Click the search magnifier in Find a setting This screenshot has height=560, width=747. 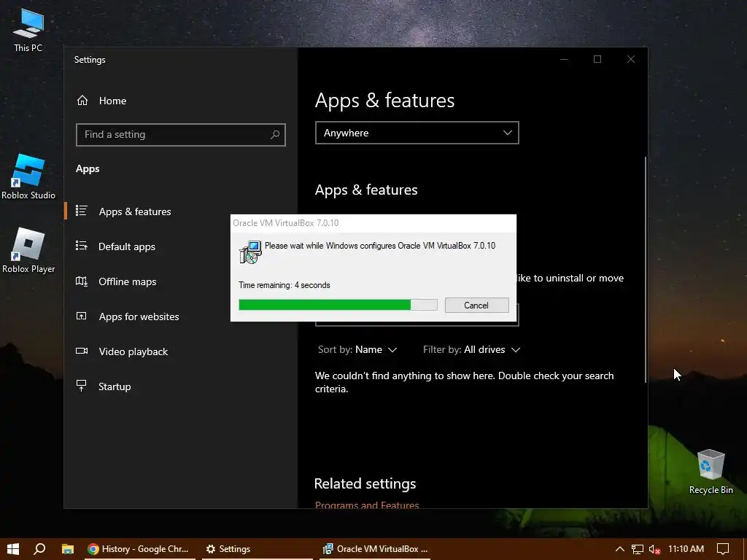(x=275, y=135)
